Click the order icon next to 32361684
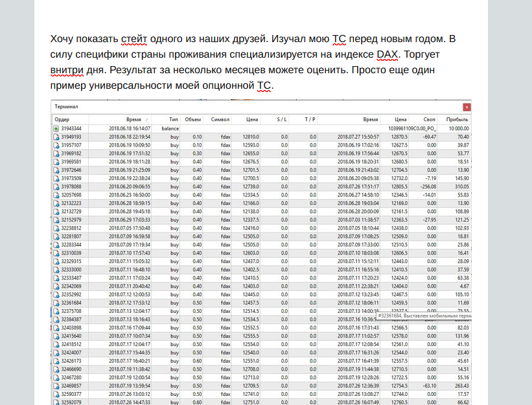Screen dimensions: 532x405 56,303
